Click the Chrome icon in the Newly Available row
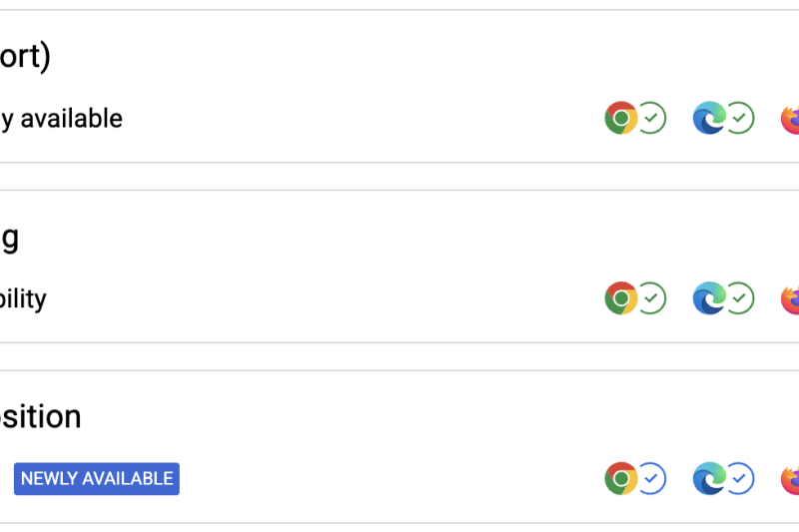The height and width of the screenshot is (532, 799). click(620, 478)
